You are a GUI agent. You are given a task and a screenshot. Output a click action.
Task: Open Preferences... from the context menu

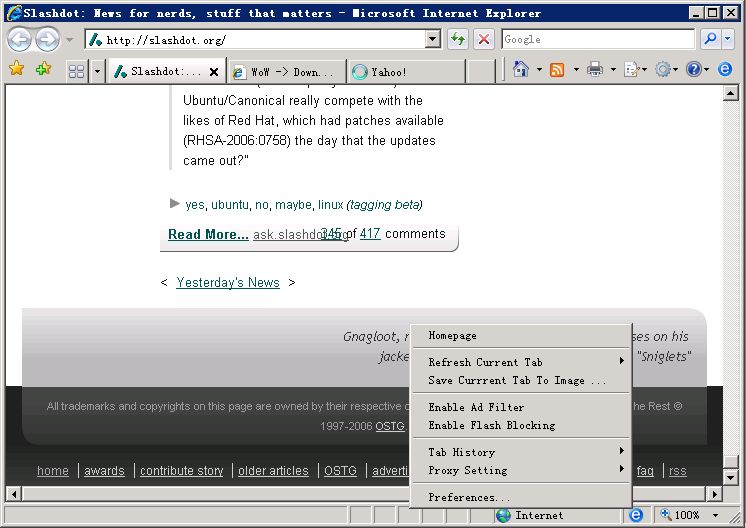[x=521, y=497]
